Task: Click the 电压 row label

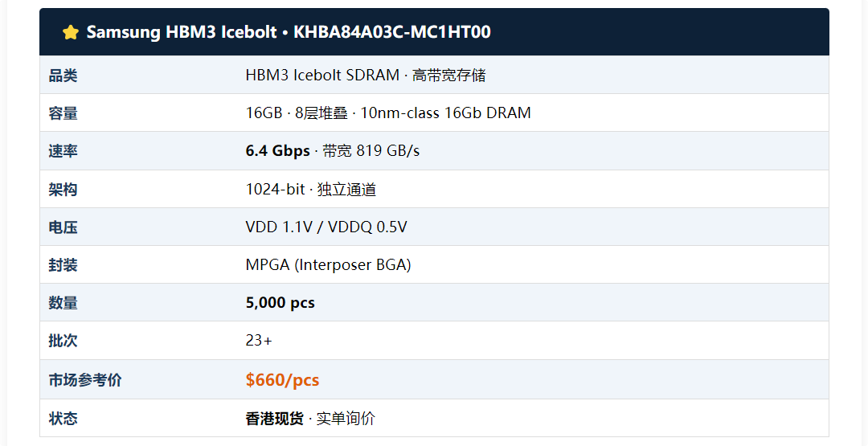Action: click(63, 227)
